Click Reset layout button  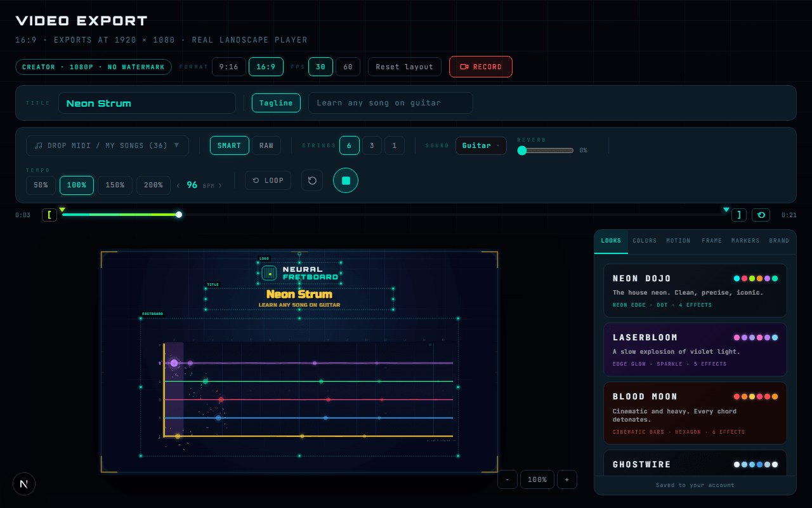tap(405, 67)
